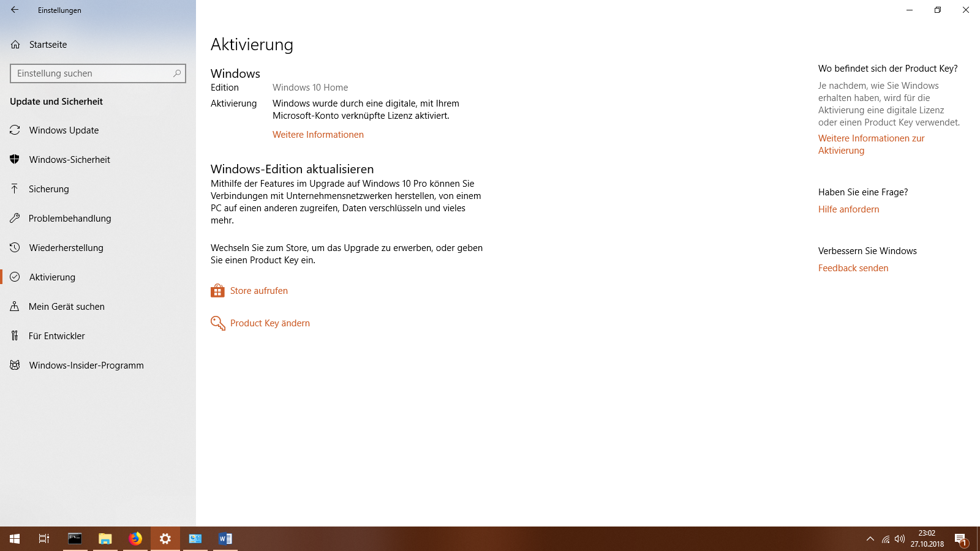Show hidden tray icons chevron
This screenshot has height=551, width=980.
(870, 539)
